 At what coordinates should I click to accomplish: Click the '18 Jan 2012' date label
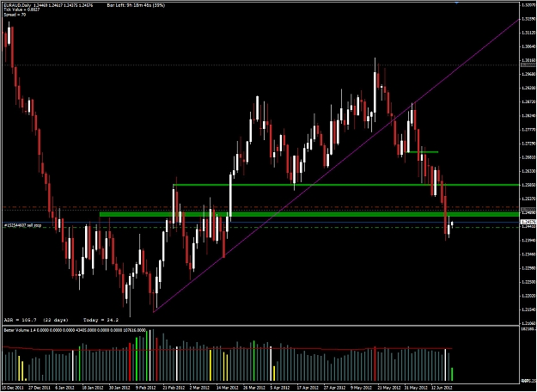pos(93,387)
